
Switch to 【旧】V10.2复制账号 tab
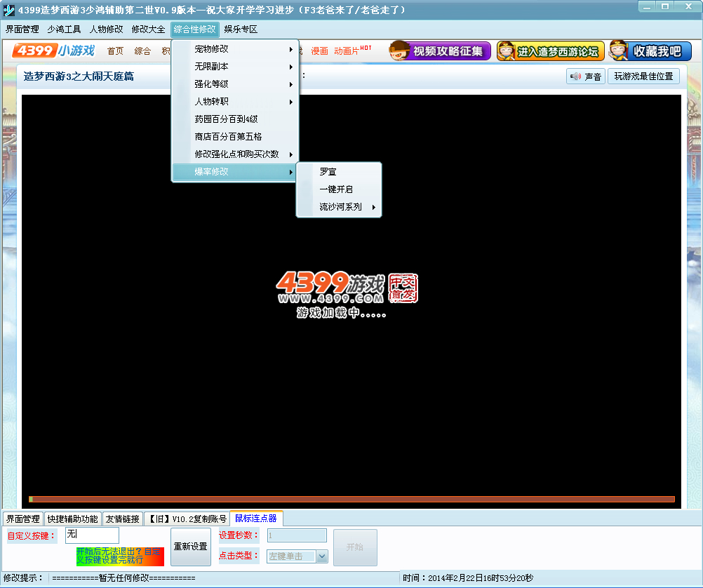click(x=187, y=519)
